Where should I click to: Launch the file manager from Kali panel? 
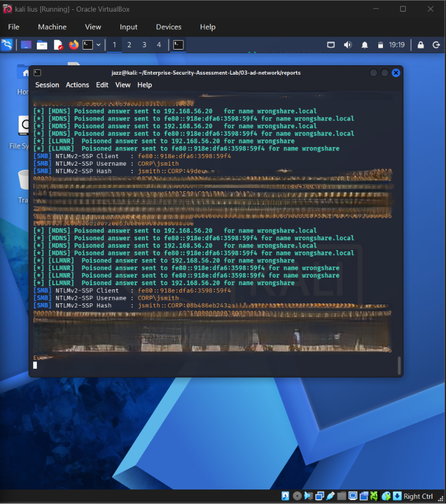42,45
